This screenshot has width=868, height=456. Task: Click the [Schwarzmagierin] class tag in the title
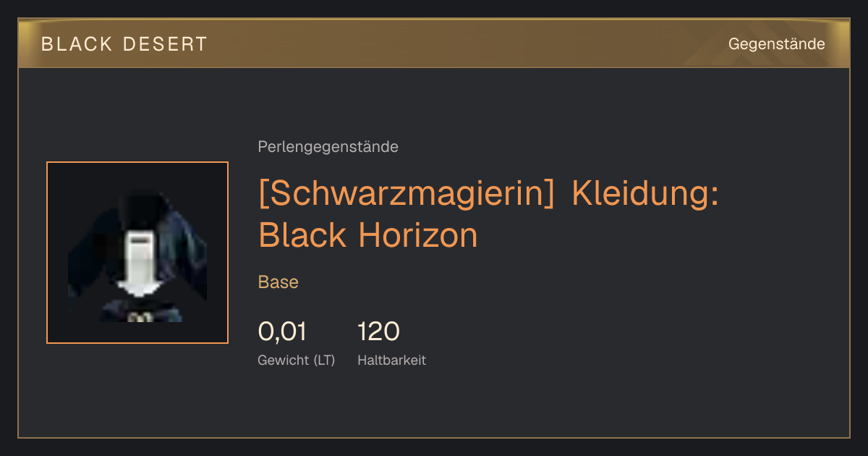click(407, 193)
